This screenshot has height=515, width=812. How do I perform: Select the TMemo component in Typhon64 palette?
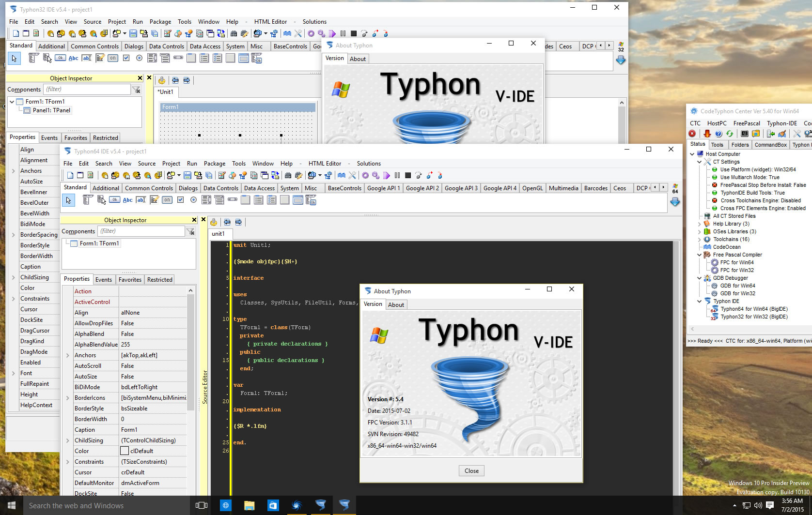[154, 200]
